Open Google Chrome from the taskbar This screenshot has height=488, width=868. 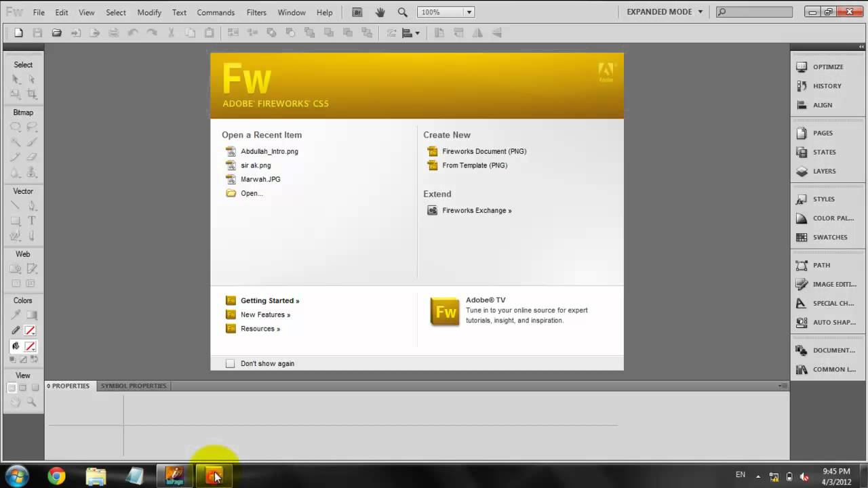coord(56,476)
